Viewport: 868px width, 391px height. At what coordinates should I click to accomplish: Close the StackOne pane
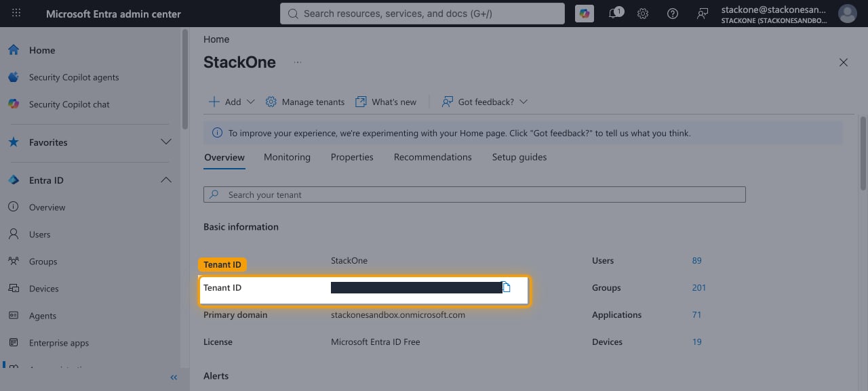click(844, 62)
